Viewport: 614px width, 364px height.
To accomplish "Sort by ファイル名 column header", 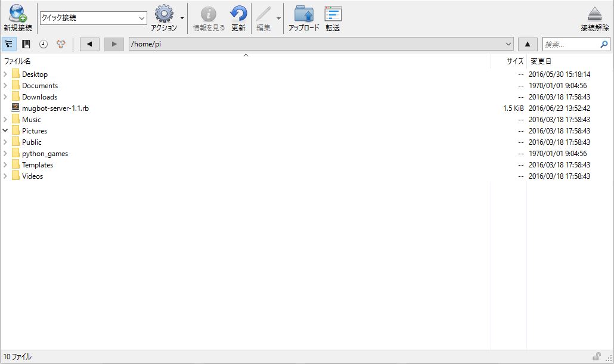I will point(17,61).
